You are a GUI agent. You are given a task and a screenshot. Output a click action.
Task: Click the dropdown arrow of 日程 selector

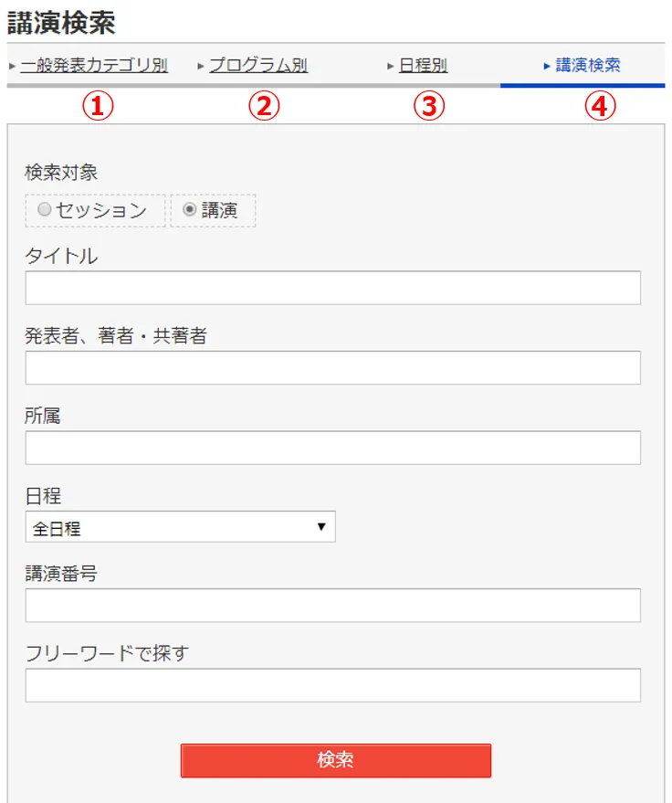pos(321,527)
